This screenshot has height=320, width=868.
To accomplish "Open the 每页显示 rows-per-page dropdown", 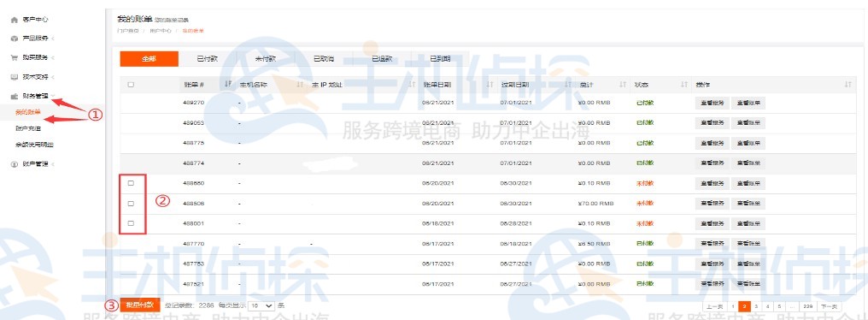I will (x=261, y=305).
